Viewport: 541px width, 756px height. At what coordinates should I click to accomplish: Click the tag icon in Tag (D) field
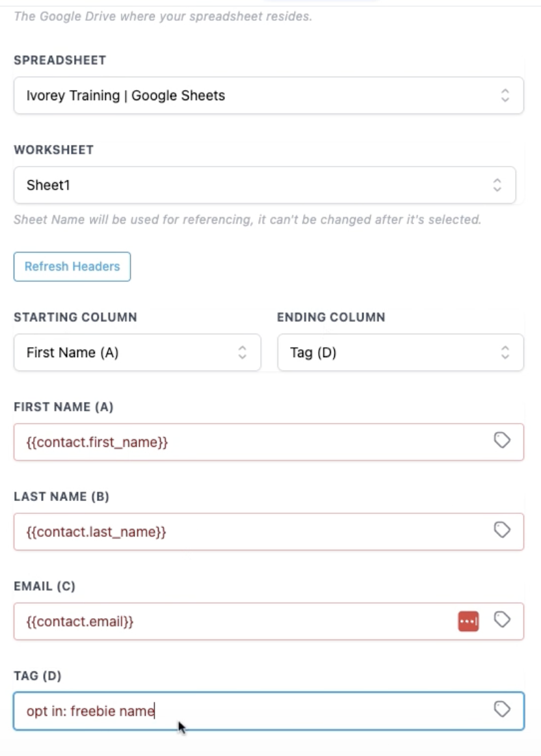click(501, 709)
